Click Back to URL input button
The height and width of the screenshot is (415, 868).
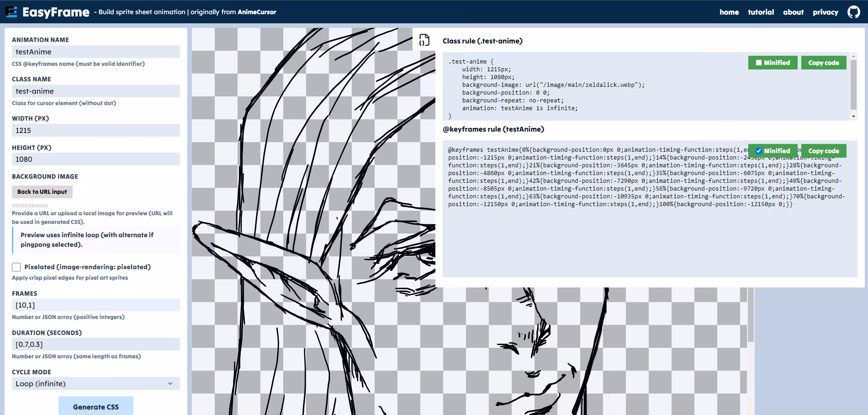[42, 192]
